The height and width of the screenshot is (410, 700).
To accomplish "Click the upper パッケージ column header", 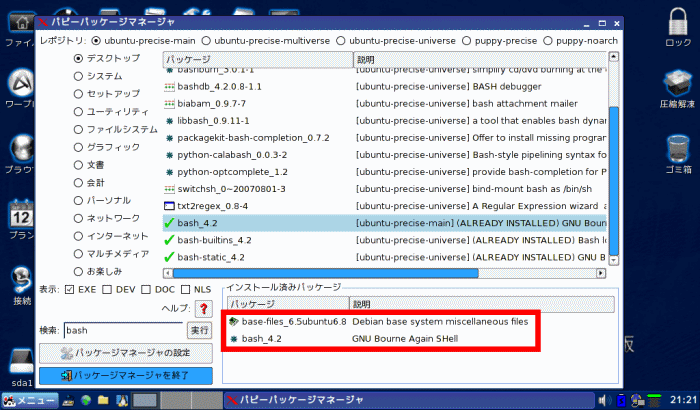I will coord(258,59).
